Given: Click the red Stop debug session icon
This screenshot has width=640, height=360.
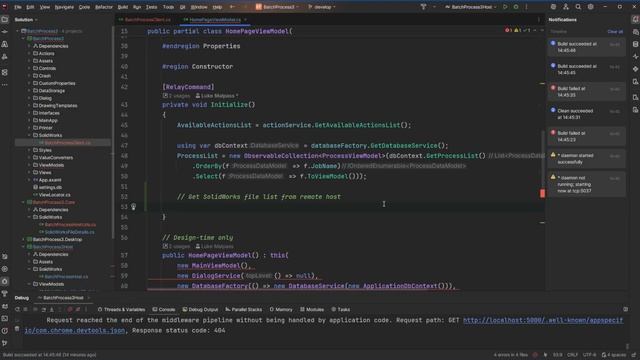Looking at the screenshot, I should pyautogui.click(x=70, y=309).
